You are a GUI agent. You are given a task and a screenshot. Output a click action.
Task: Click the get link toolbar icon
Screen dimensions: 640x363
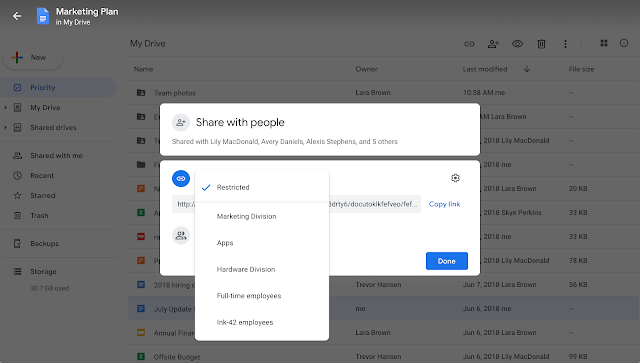point(469,44)
